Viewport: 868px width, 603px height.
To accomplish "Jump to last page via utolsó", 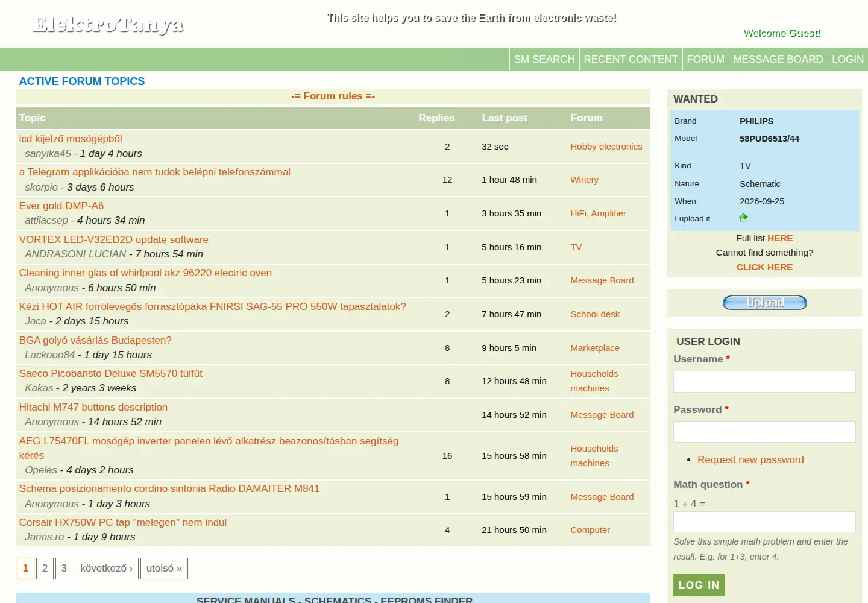I will [164, 569].
